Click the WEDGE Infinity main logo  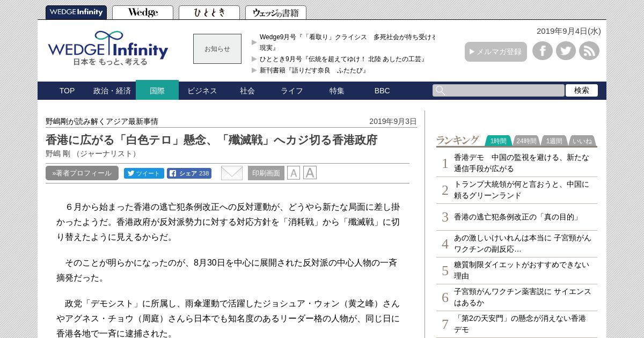(108, 48)
